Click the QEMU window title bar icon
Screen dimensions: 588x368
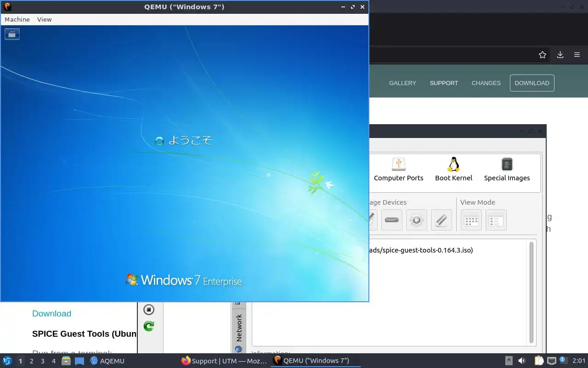point(7,7)
